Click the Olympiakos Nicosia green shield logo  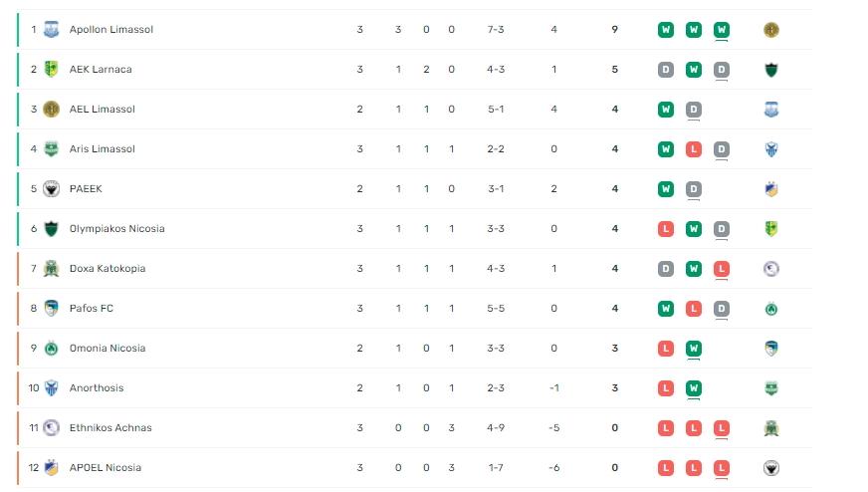51,229
